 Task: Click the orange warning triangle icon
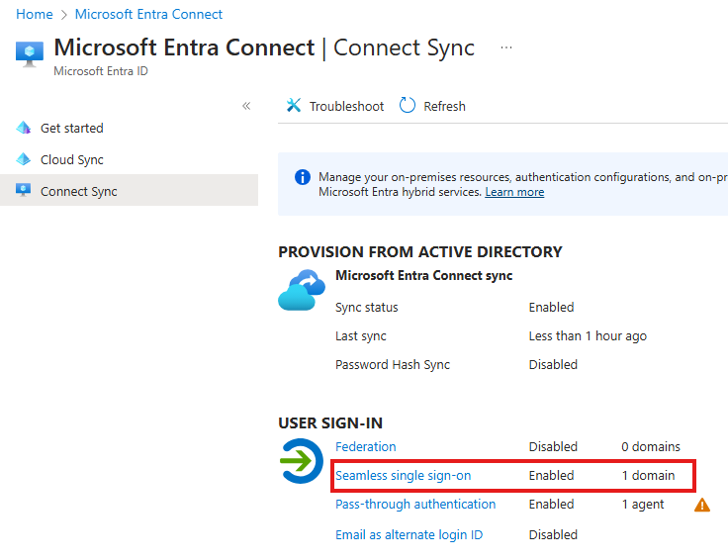pyautogui.click(x=702, y=505)
